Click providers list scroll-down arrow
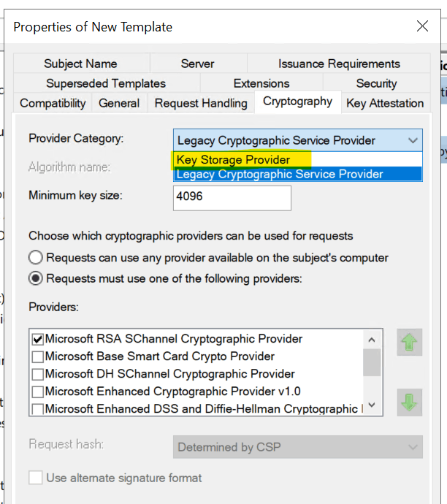 [372, 405]
